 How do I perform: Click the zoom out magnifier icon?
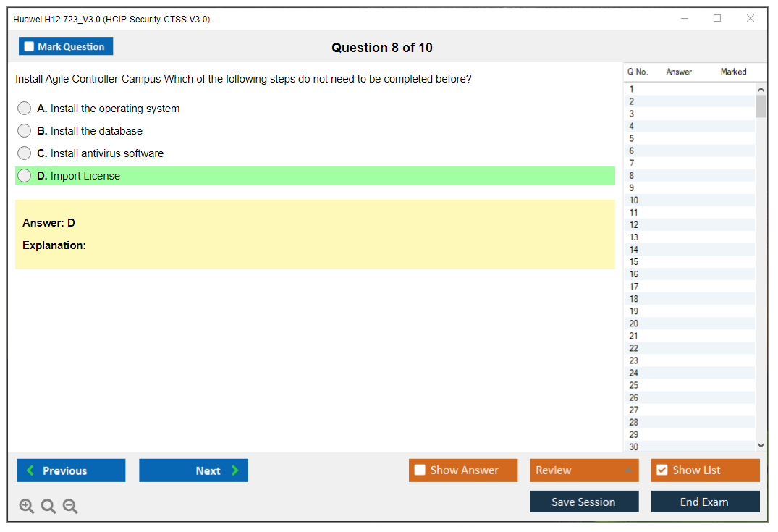click(70, 507)
